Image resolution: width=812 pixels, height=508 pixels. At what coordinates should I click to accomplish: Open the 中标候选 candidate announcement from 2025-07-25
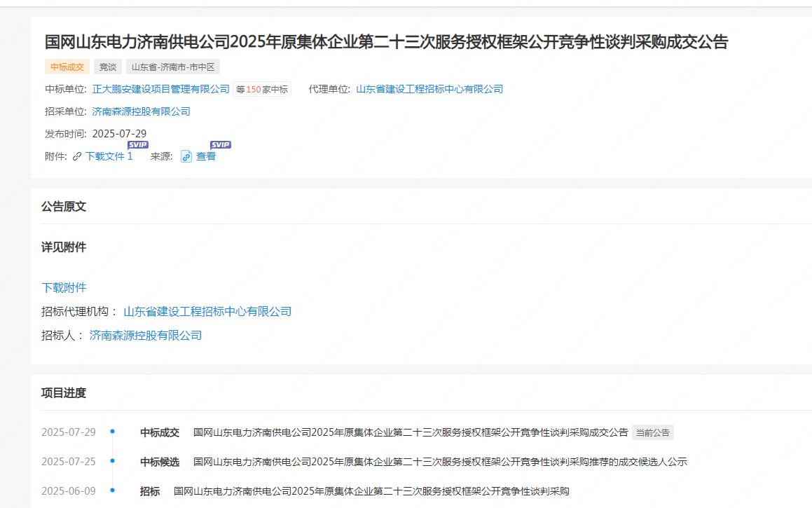pyautogui.click(x=440, y=462)
